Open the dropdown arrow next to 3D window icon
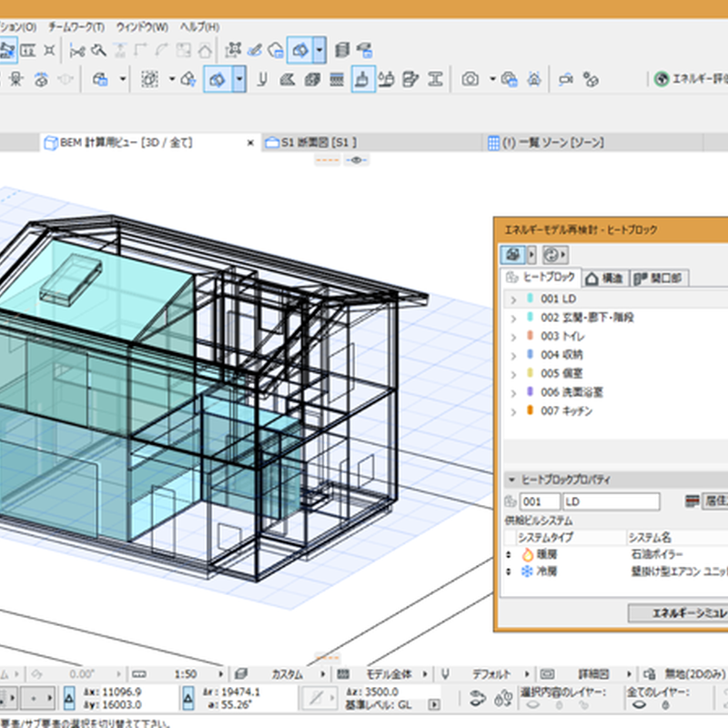Image resolution: width=728 pixels, height=728 pixels. [x=123, y=79]
